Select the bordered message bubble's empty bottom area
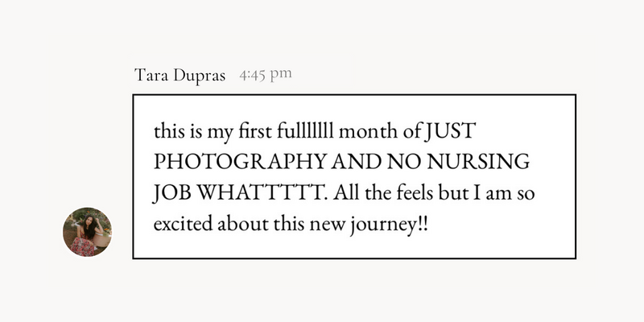The image size is (644, 322). pos(354,248)
